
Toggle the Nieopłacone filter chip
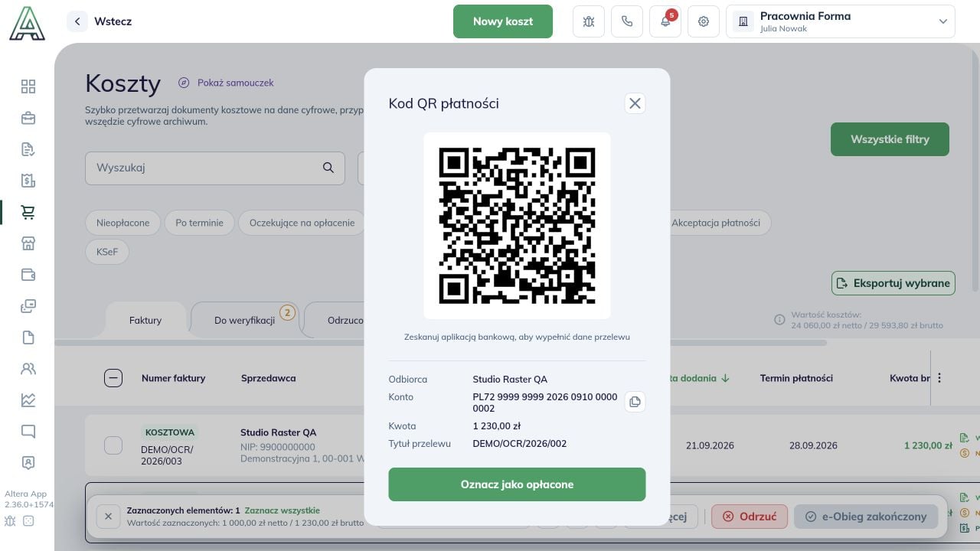122,223
